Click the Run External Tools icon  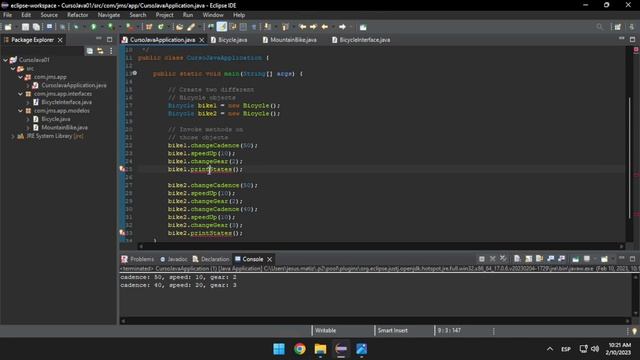tap(129, 27)
